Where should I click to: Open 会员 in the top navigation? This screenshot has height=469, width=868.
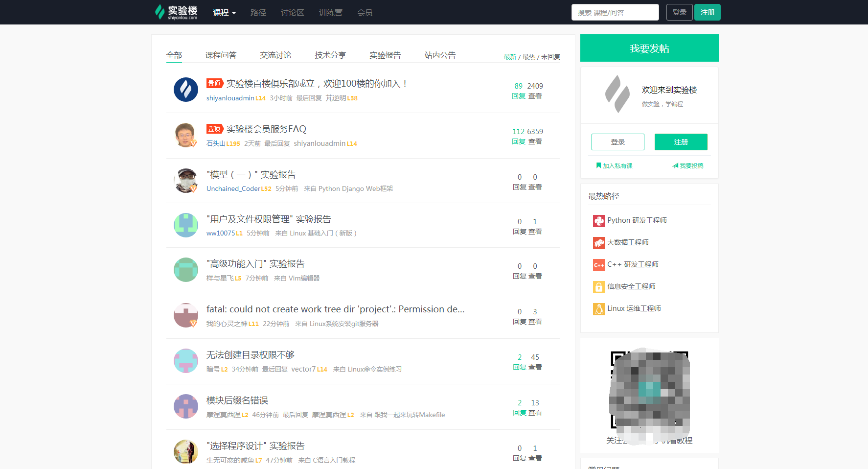point(365,13)
